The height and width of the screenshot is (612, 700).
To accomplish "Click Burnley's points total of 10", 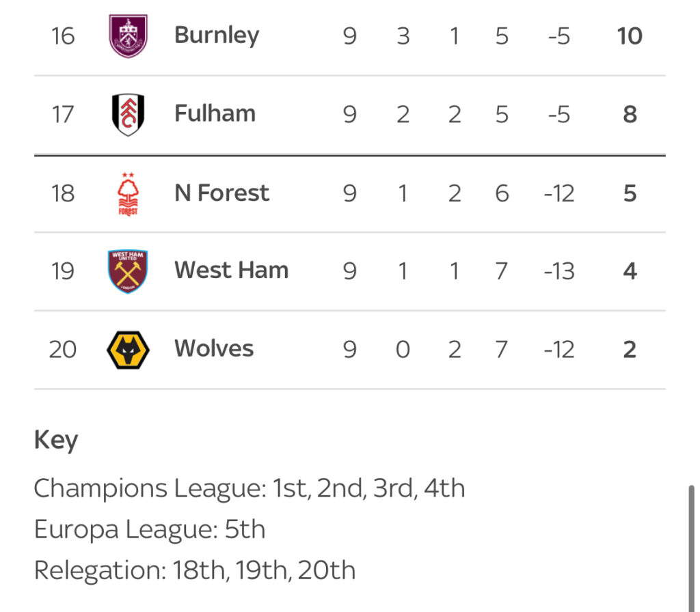I will tap(629, 36).
